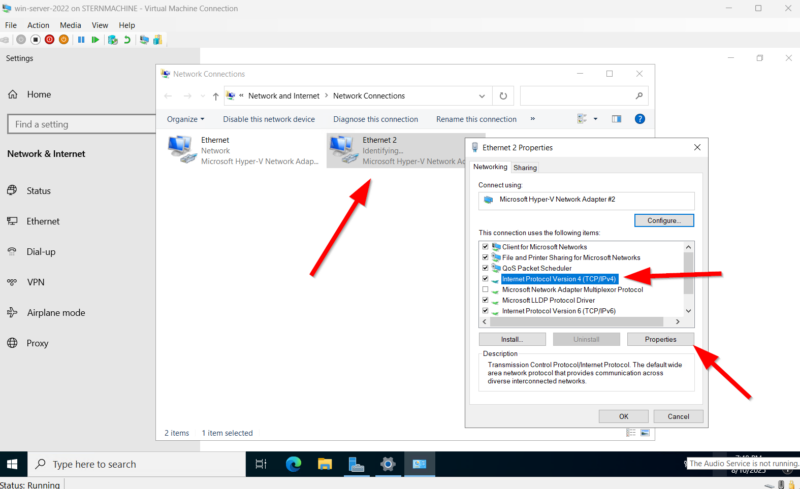800x489 pixels.
Task: Open Network Connections help icon
Action: [639, 119]
